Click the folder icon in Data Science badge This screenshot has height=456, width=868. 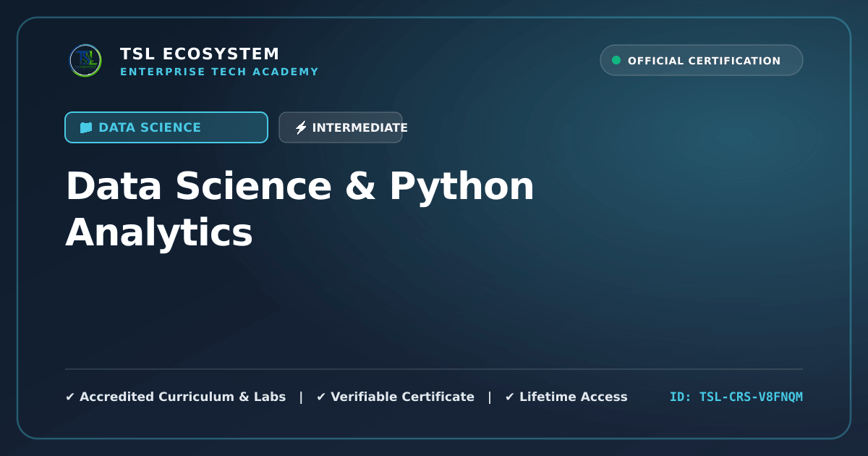pyautogui.click(x=86, y=127)
